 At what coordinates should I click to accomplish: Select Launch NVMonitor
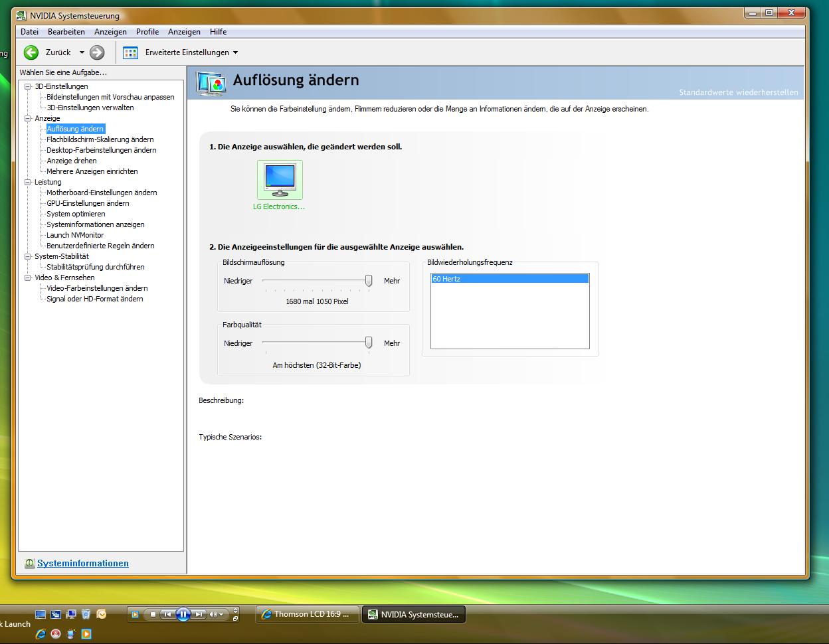[75, 235]
